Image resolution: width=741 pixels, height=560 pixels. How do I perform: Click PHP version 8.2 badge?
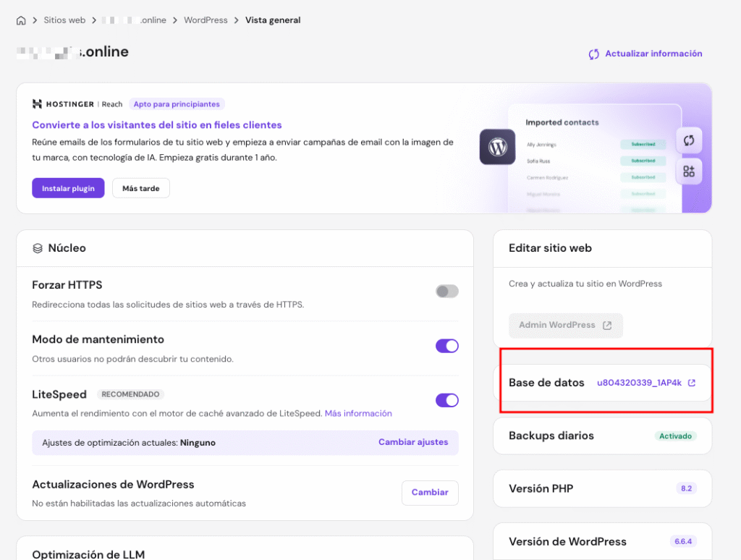click(x=686, y=488)
